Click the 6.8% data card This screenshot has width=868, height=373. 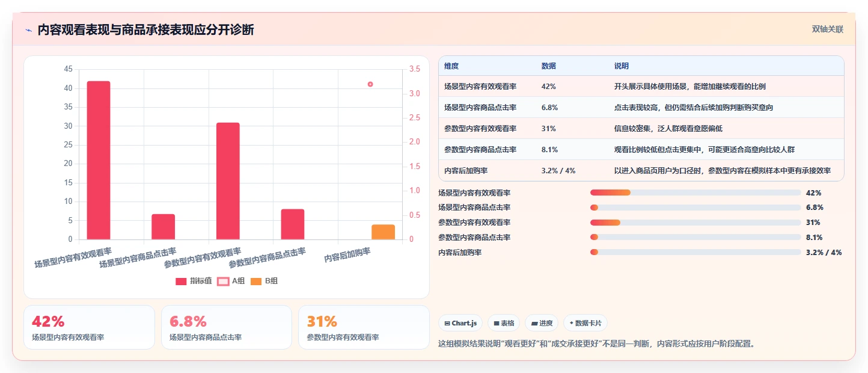[226, 327]
